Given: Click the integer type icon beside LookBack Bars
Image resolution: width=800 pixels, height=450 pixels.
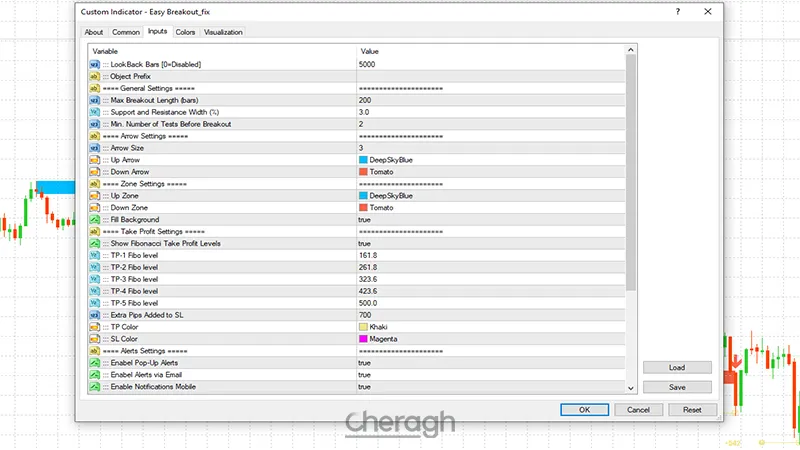Looking at the screenshot, I should (x=94, y=64).
